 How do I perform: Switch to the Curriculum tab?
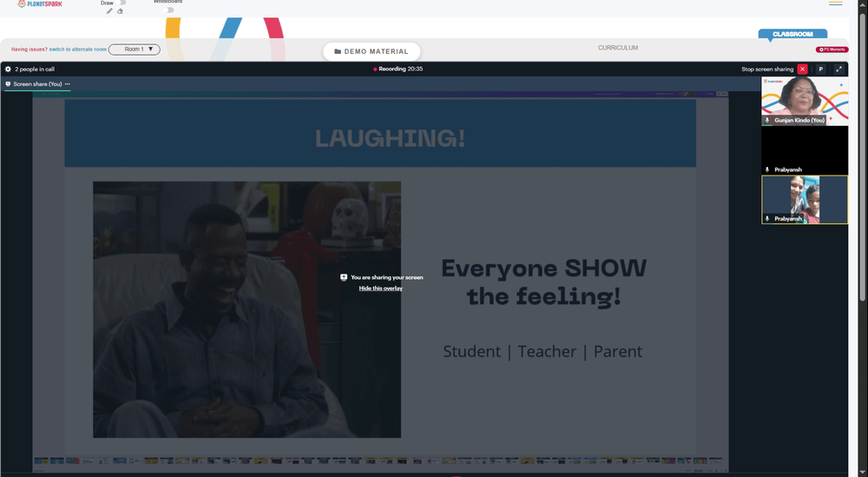pos(618,48)
